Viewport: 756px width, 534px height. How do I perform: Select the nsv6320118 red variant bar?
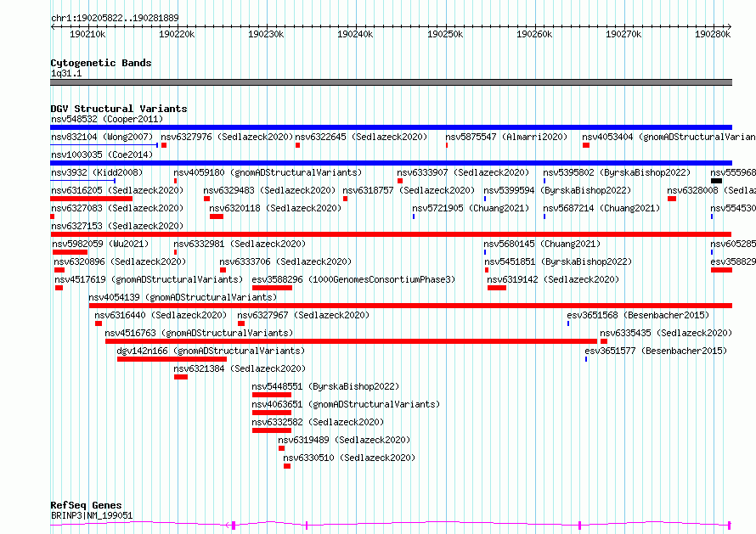pos(217,216)
